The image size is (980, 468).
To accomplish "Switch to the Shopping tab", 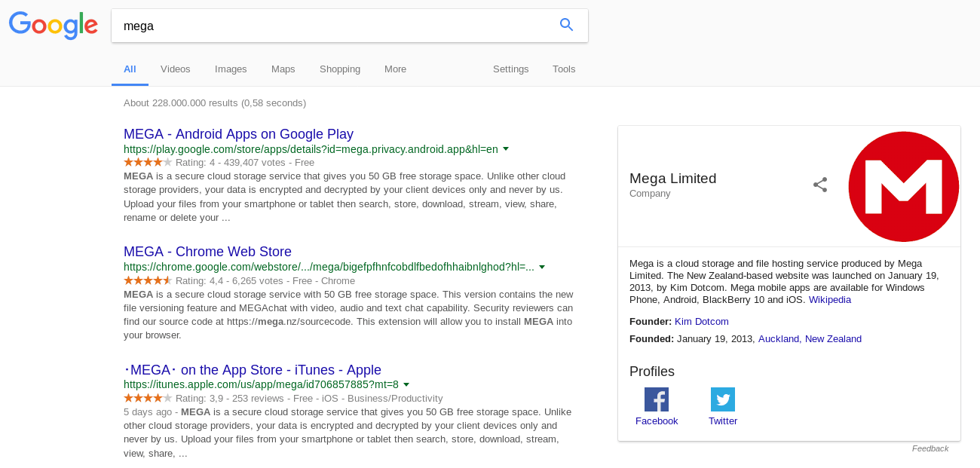I will [340, 69].
